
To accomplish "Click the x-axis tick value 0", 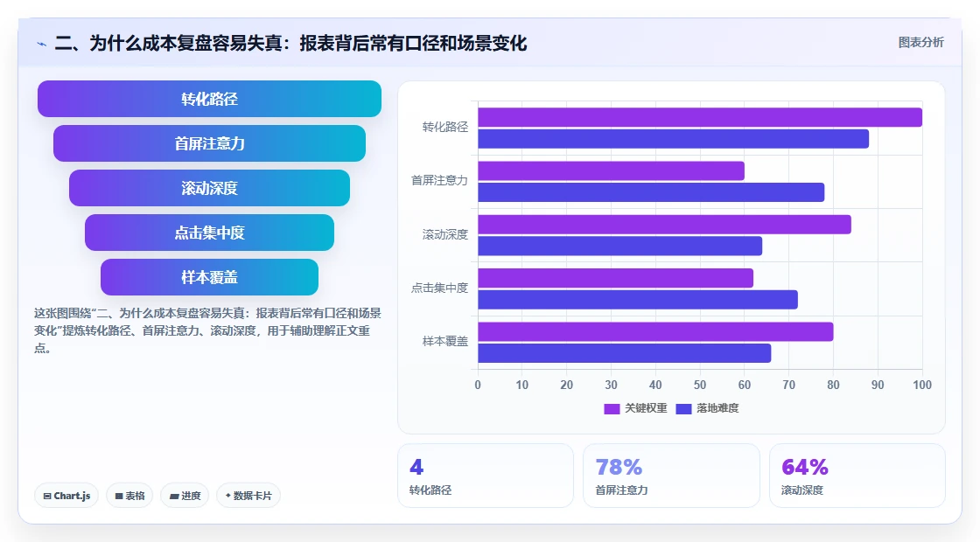I will pyautogui.click(x=478, y=385).
